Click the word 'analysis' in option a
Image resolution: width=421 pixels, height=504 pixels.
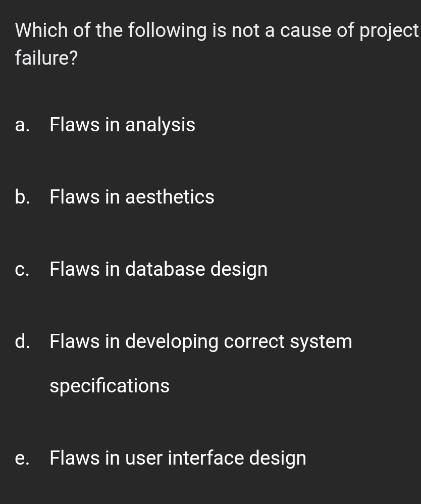(160, 125)
